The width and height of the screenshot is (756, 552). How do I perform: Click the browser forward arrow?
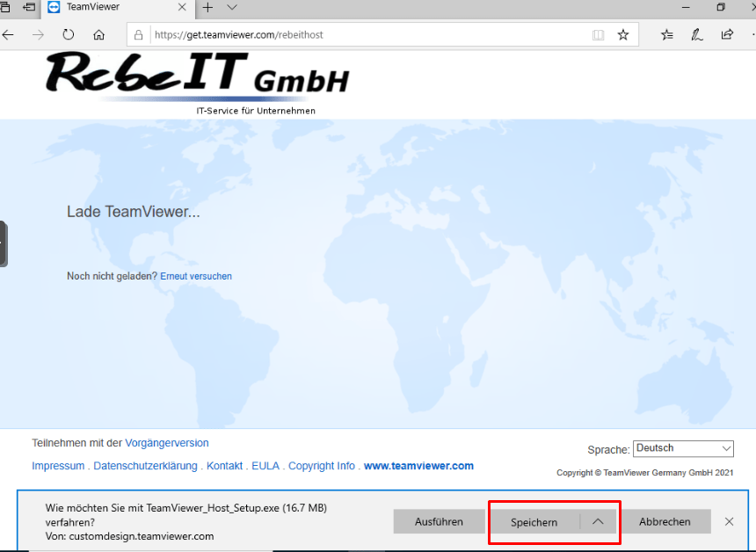(38, 34)
